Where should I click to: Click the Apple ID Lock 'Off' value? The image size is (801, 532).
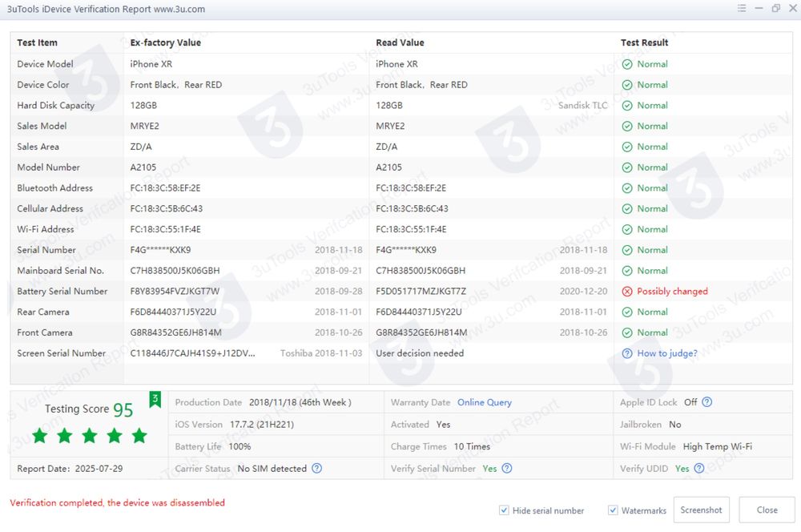[690, 402]
